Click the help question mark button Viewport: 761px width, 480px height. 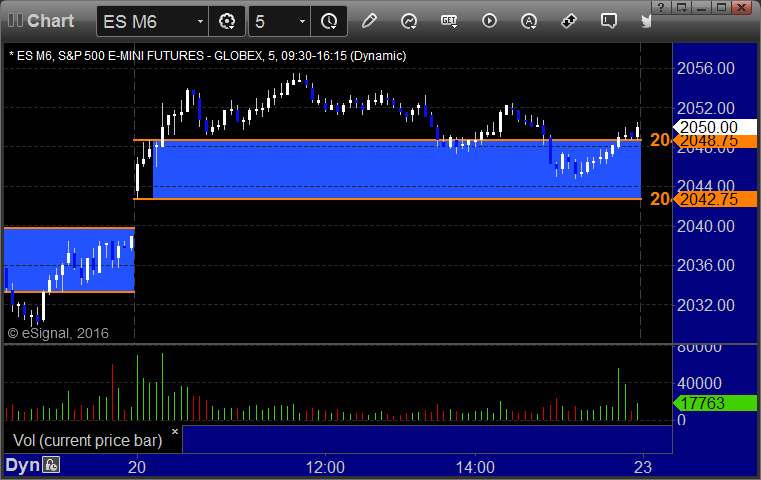point(661,7)
